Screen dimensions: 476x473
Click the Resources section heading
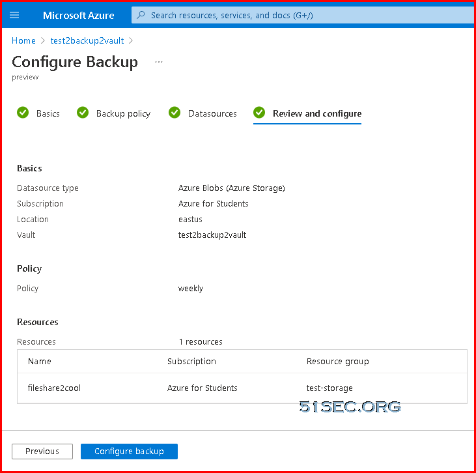click(x=38, y=322)
